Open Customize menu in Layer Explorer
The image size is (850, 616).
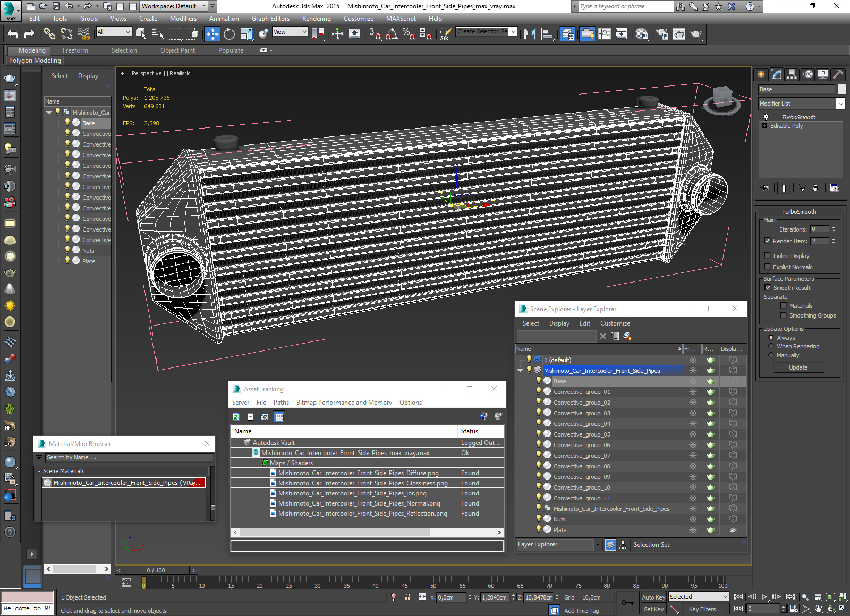(x=615, y=323)
